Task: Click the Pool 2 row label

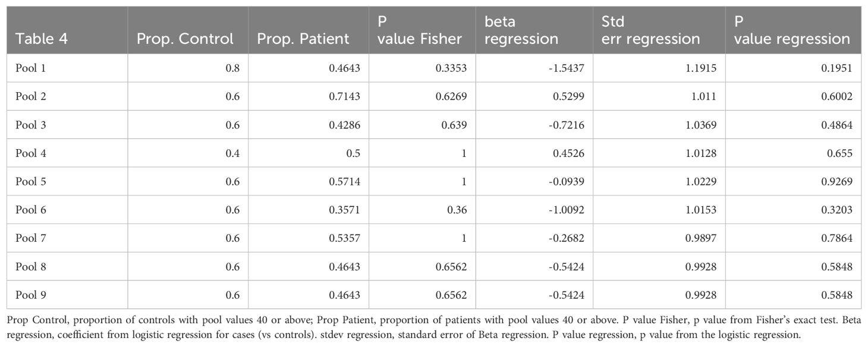Action: click(x=31, y=96)
